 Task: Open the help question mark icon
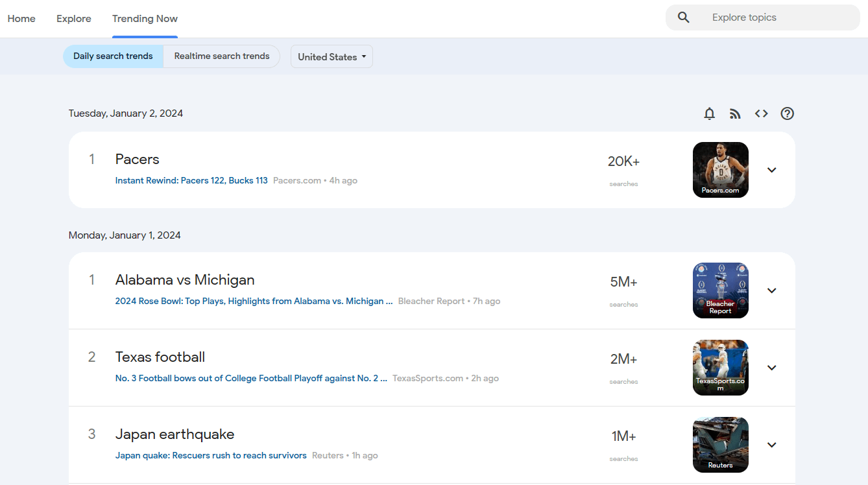coord(787,113)
